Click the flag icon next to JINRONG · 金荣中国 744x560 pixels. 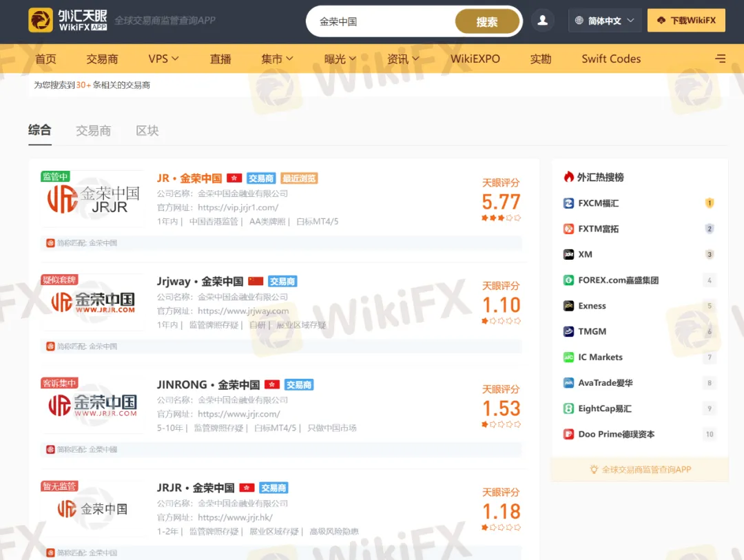272,384
